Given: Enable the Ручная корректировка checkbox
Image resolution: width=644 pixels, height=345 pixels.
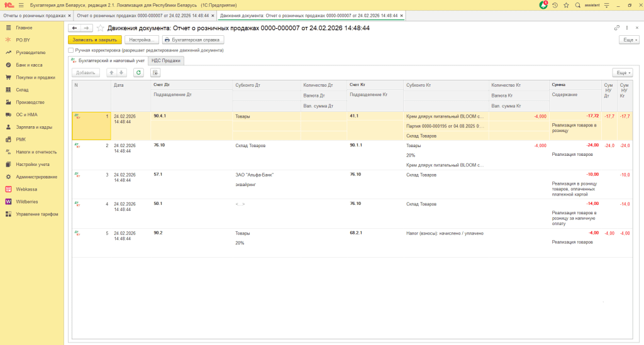Looking at the screenshot, I should point(71,50).
